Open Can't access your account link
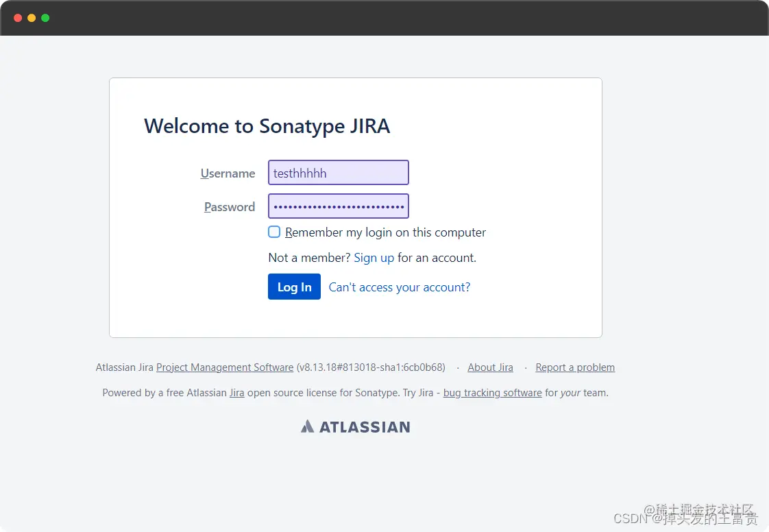The image size is (769, 532). tap(399, 287)
